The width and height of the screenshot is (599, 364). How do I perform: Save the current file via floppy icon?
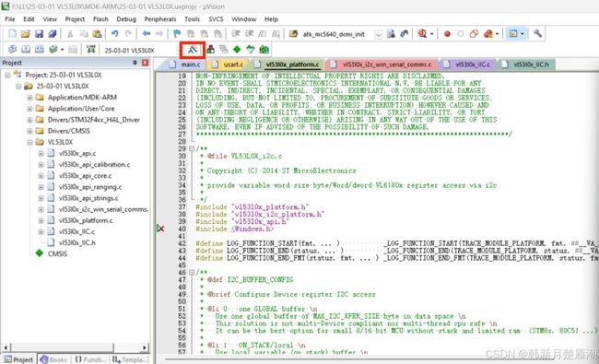pyautogui.click(x=39, y=33)
